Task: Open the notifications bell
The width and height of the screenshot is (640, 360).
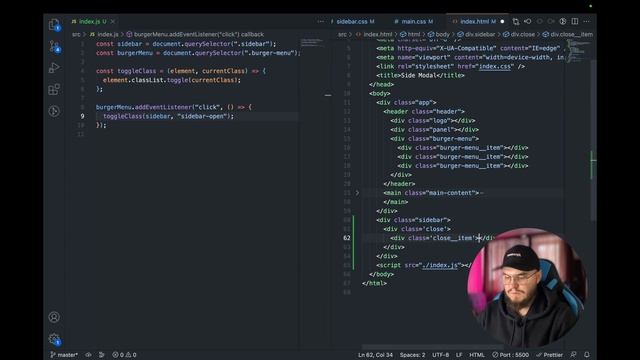Action: (x=587, y=355)
